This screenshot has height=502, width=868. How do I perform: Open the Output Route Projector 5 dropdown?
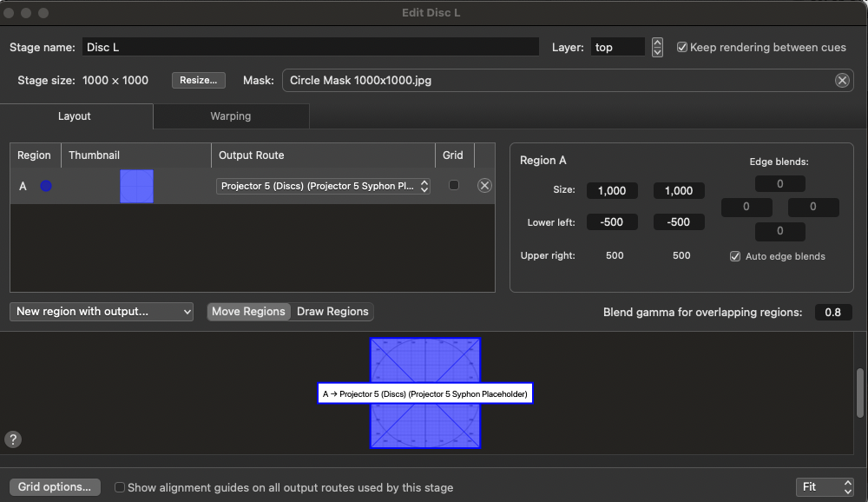pyautogui.click(x=323, y=186)
